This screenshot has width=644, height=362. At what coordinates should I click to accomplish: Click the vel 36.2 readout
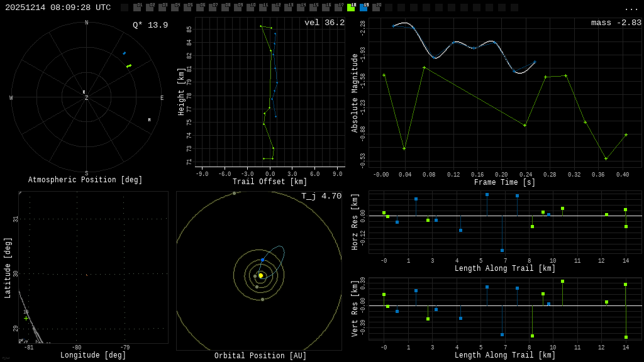[325, 23]
